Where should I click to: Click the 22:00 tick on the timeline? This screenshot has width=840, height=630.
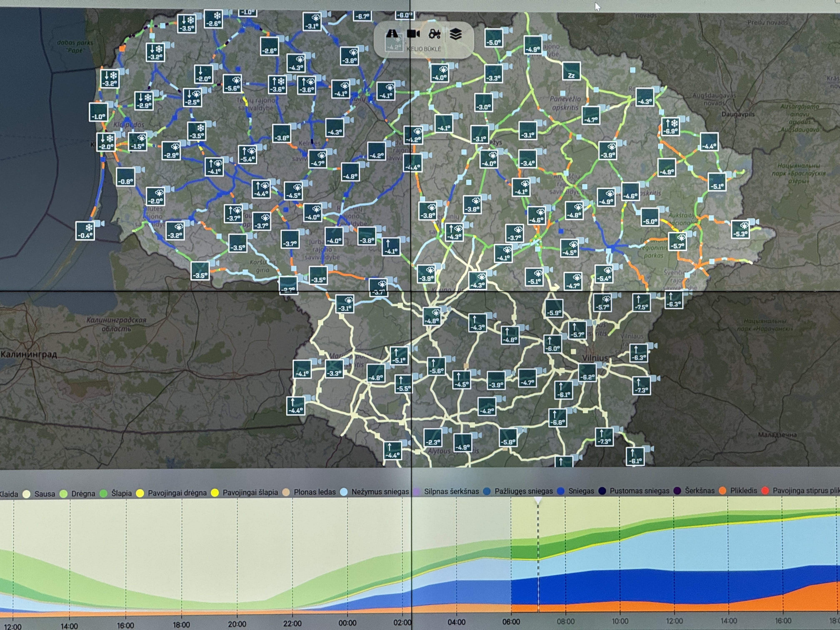(292, 624)
